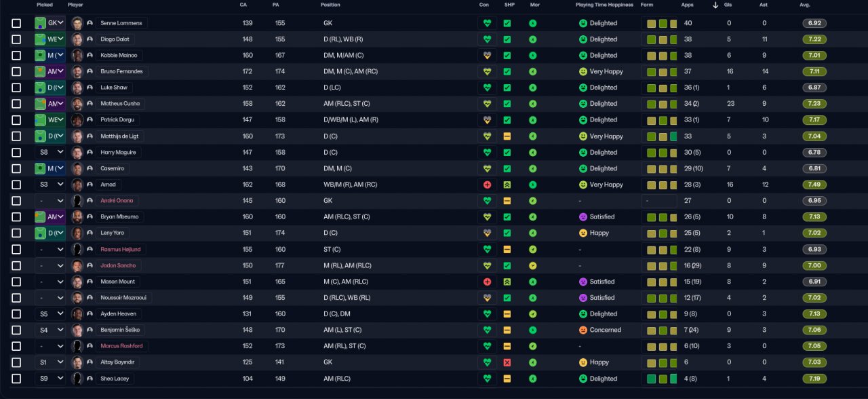Image resolution: width=868 pixels, height=399 pixels.
Task: Sort by the Avg. column header
Action: point(805,5)
